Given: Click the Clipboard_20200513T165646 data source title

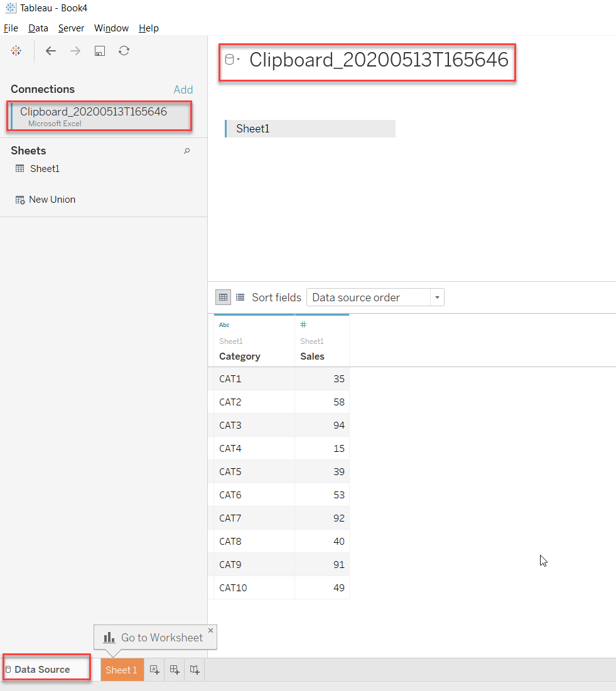Looking at the screenshot, I should point(379,60).
